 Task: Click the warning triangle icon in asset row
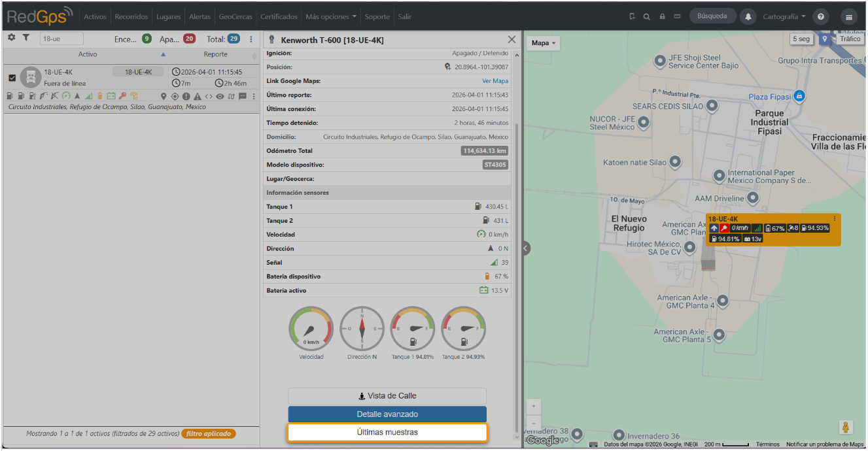coord(197,96)
